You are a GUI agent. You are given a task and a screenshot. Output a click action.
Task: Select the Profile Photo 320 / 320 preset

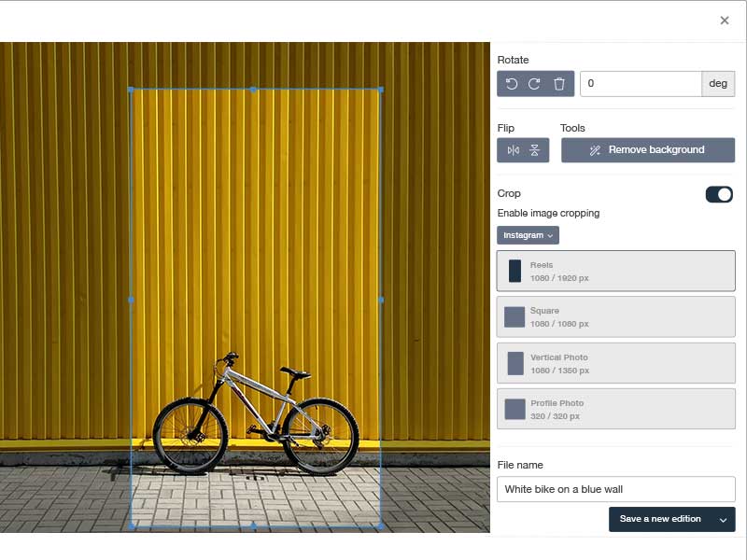pos(616,409)
